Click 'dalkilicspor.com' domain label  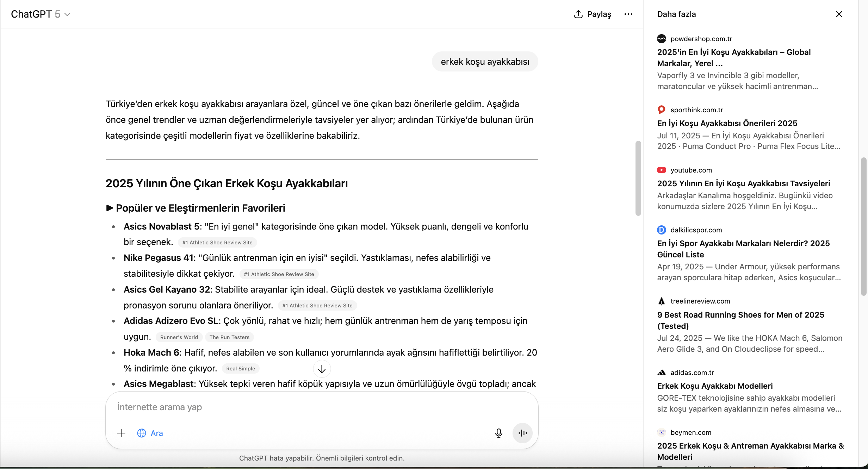click(696, 230)
